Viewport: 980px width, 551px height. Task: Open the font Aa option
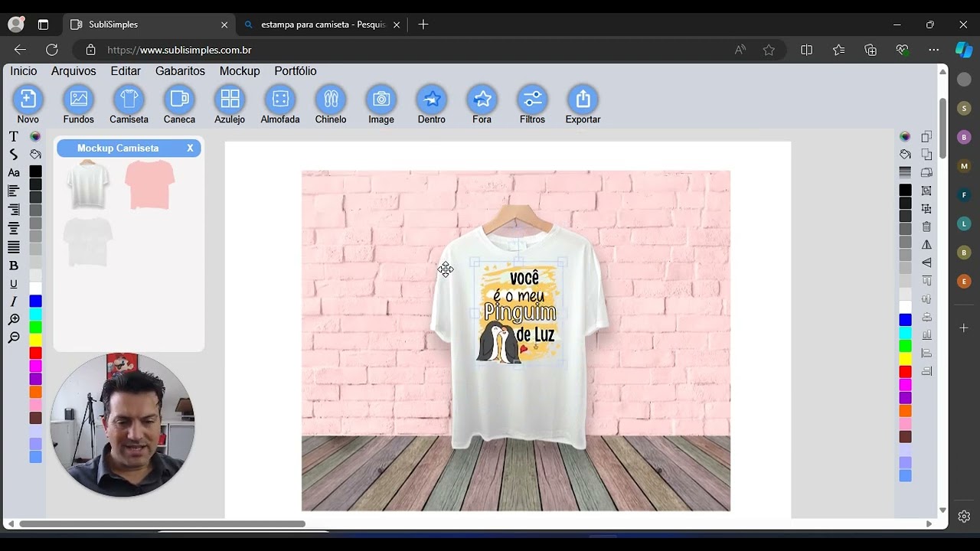(13, 173)
